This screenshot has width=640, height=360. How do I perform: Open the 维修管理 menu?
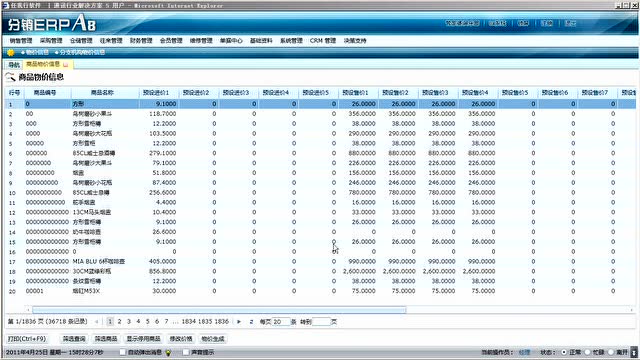click(x=201, y=40)
